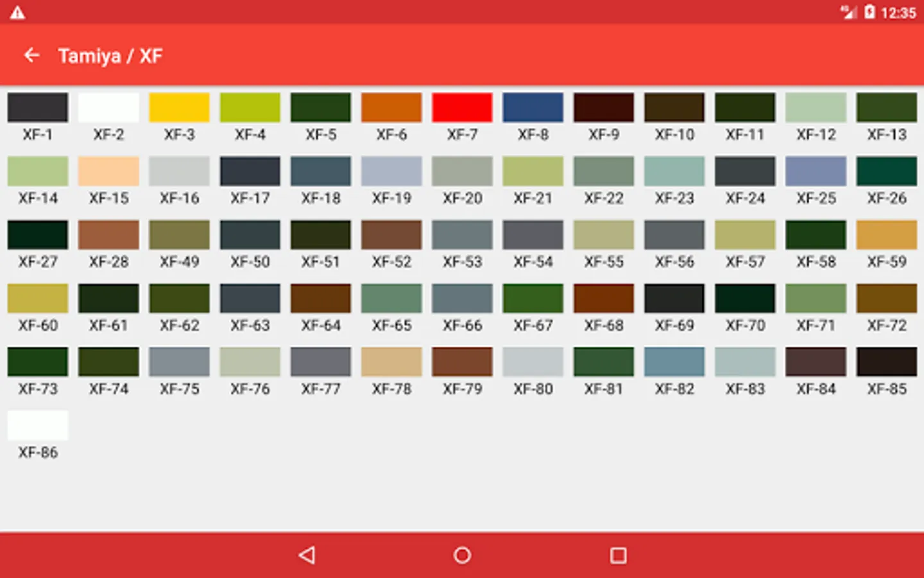Viewport: 924px width, 578px height.
Task: Choose the XF-82 blue-gray swatch
Action: coord(674,362)
